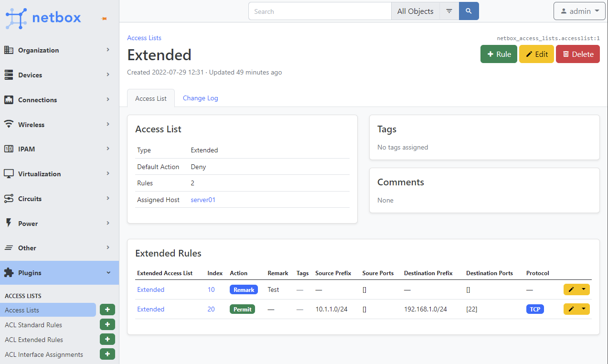Expand the dropdown caret on rule 20 edit button

click(584, 309)
